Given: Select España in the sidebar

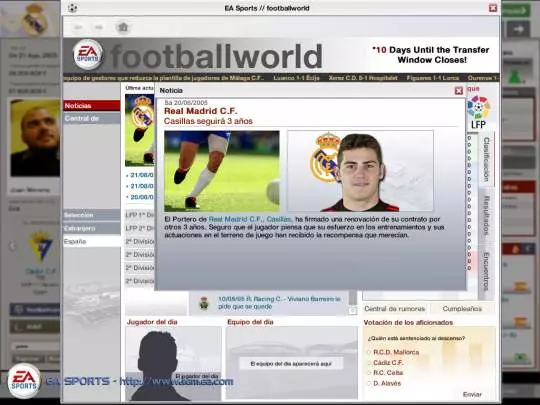Looking at the screenshot, I should 92,241.
